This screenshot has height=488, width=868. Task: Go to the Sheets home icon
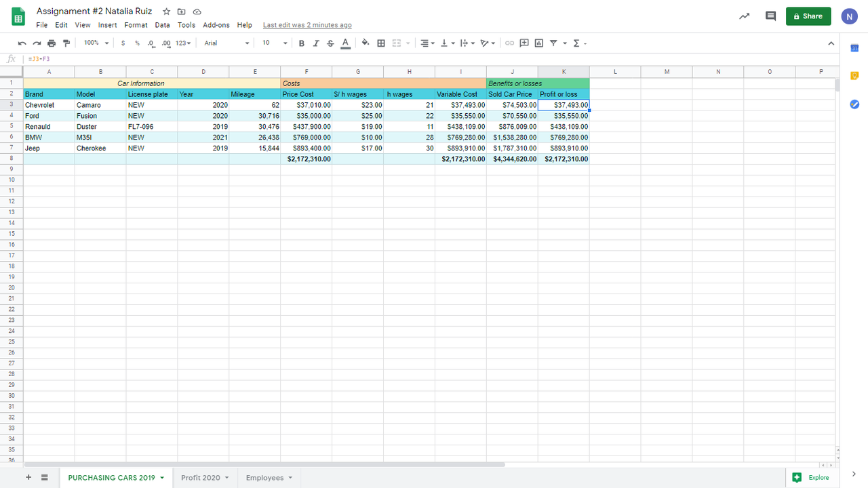click(x=18, y=17)
